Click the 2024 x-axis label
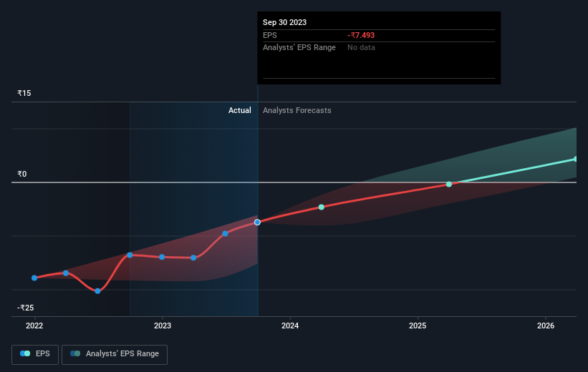The image size is (588, 372). coord(290,325)
